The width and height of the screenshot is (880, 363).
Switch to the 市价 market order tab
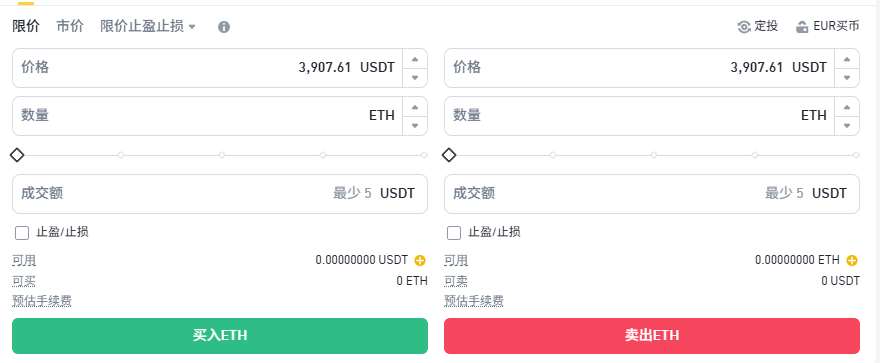click(x=70, y=26)
